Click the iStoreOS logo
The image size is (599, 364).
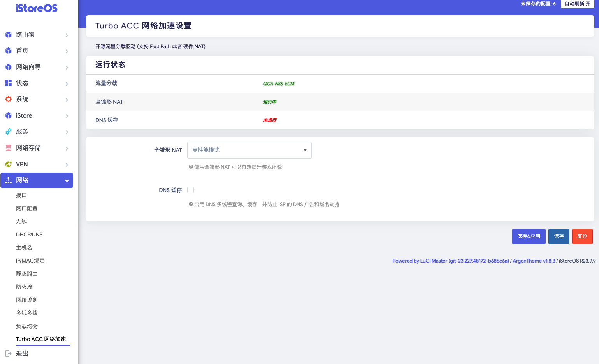pos(36,8)
